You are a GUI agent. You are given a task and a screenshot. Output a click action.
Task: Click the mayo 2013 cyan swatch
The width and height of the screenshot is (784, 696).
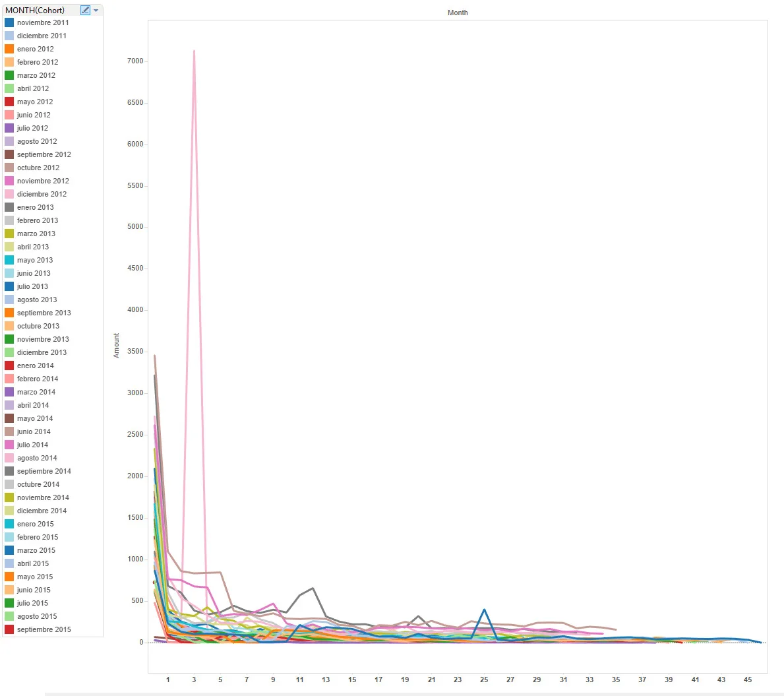(9, 260)
